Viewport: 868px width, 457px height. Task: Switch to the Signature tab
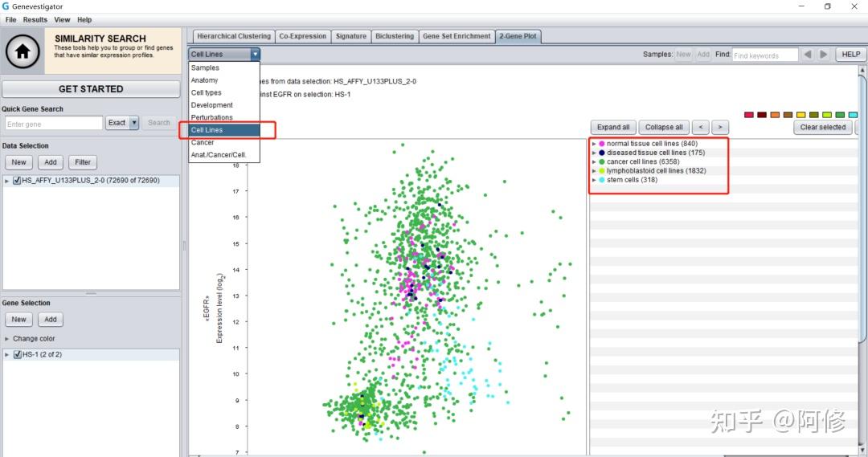[x=351, y=36]
